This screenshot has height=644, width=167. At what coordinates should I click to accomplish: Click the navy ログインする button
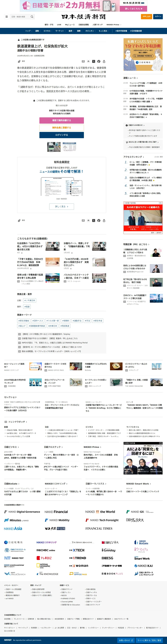point(62,135)
